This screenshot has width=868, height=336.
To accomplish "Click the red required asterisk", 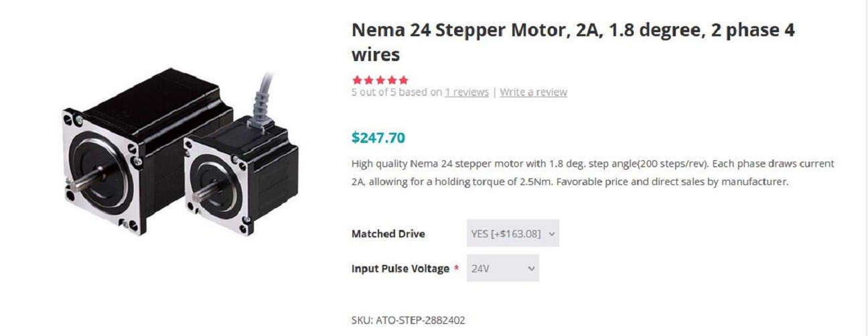I will [456, 268].
